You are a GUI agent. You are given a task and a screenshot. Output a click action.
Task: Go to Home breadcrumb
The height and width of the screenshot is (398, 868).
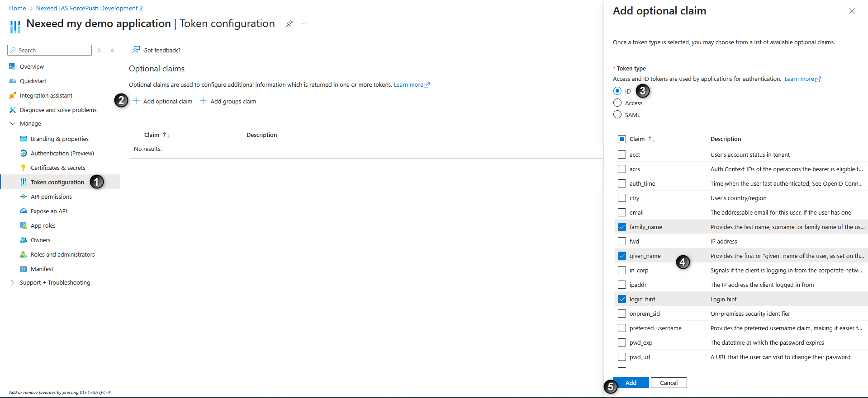coord(17,8)
